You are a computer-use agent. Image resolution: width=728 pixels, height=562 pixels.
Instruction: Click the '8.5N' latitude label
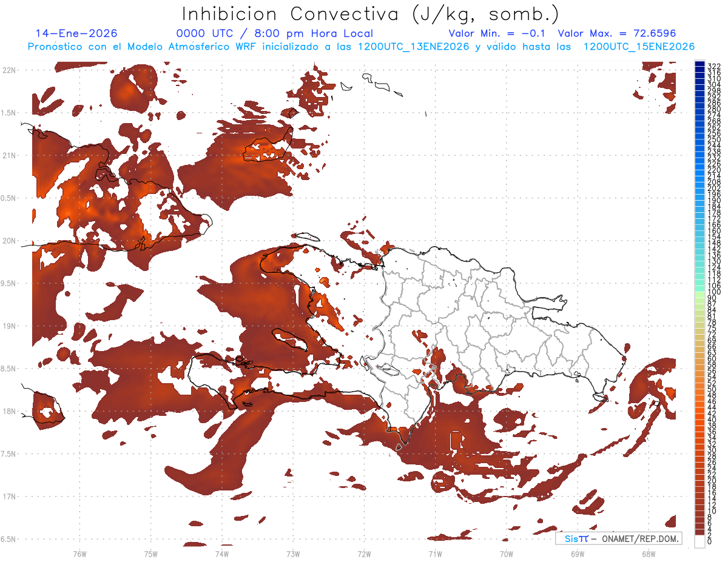click(9, 369)
